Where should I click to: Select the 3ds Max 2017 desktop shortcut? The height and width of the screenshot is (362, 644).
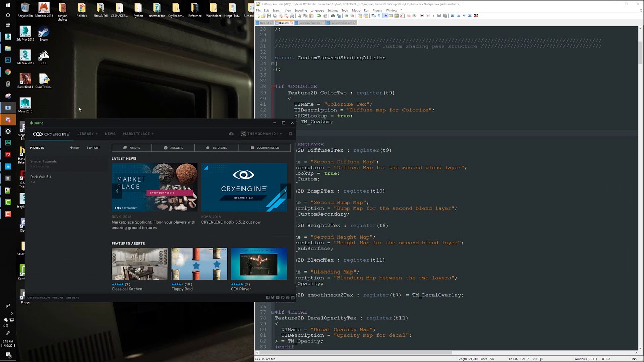(x=25, y=57)
